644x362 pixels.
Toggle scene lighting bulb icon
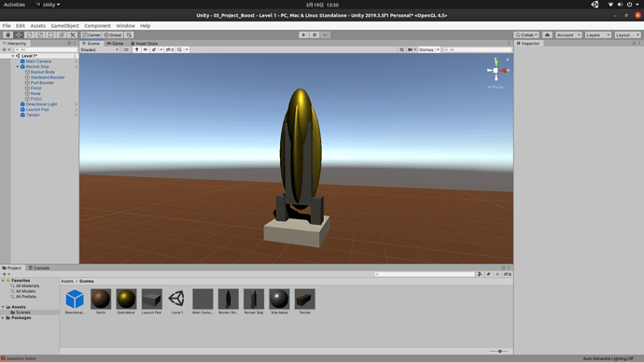pyautogui.click(x=137, y=49)
